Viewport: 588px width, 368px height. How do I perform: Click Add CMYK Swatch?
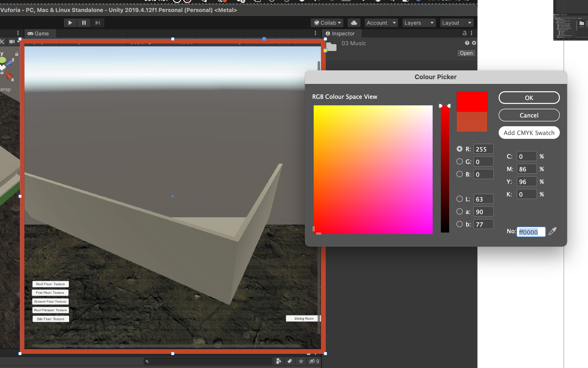pos(529,133)
